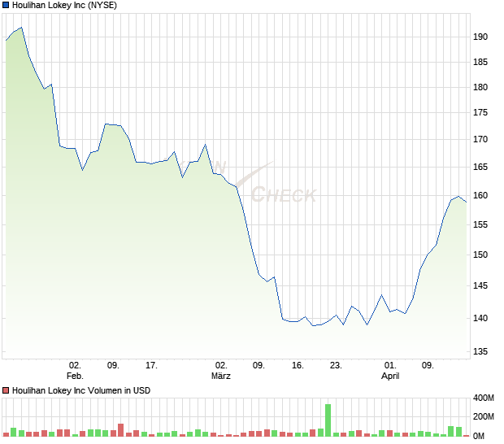Click the 150 price axis label
Viewport: 504px width, 444px height.
pyautogui.click(x=480, y=255)
